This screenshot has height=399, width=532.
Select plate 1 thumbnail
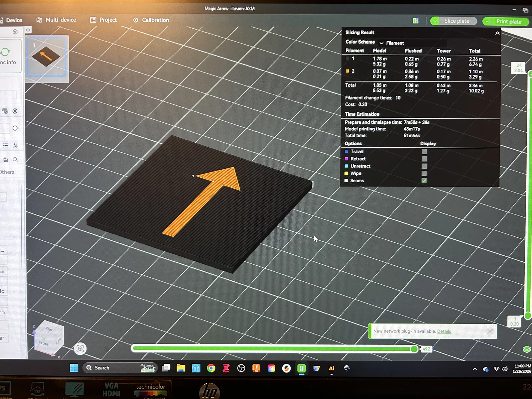click(x=46, y=57)
